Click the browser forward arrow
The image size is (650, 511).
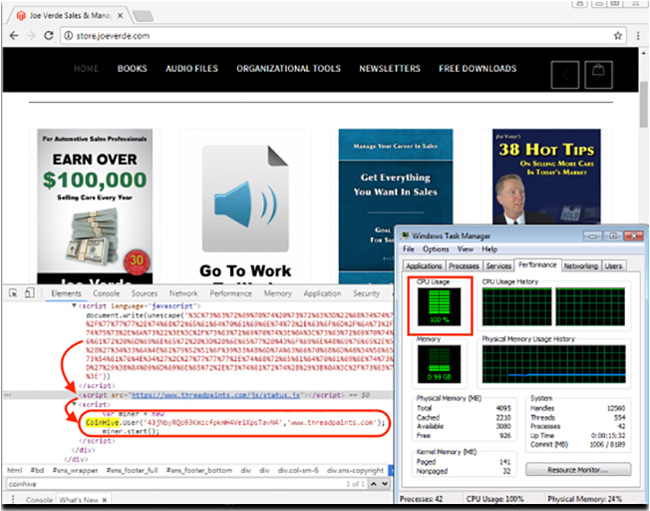tap(31, 36)
